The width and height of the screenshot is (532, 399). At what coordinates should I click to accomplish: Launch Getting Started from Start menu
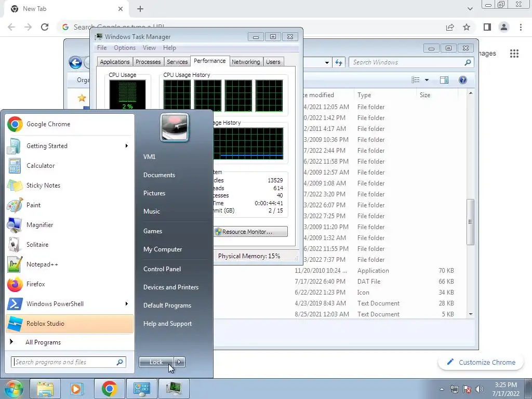point(70,146)
